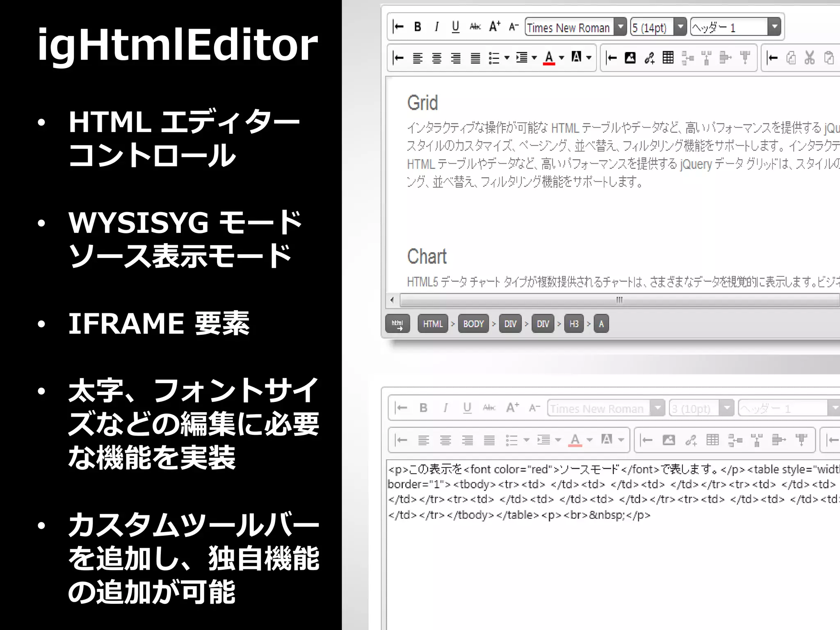Click the text background color swatch in top editor

(576, 57)
